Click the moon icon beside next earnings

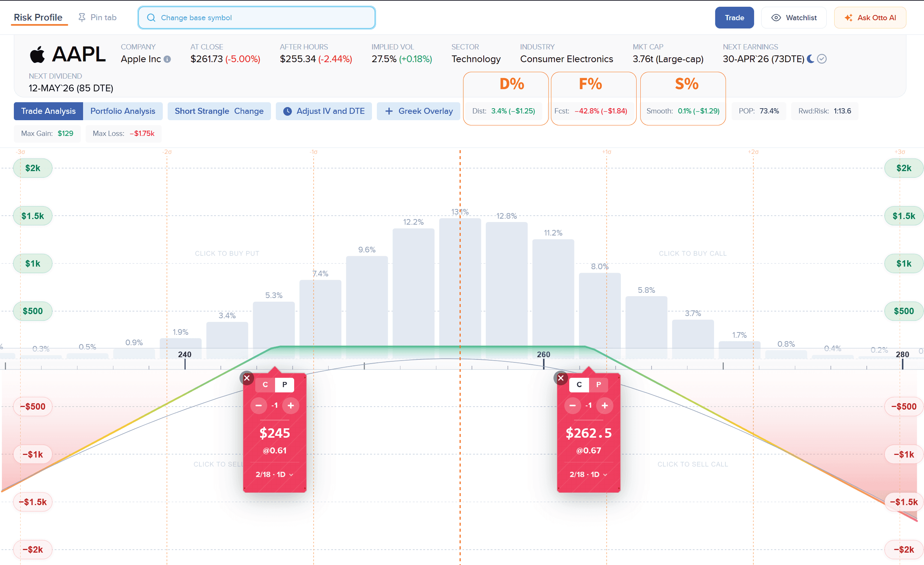click(810, 59)
